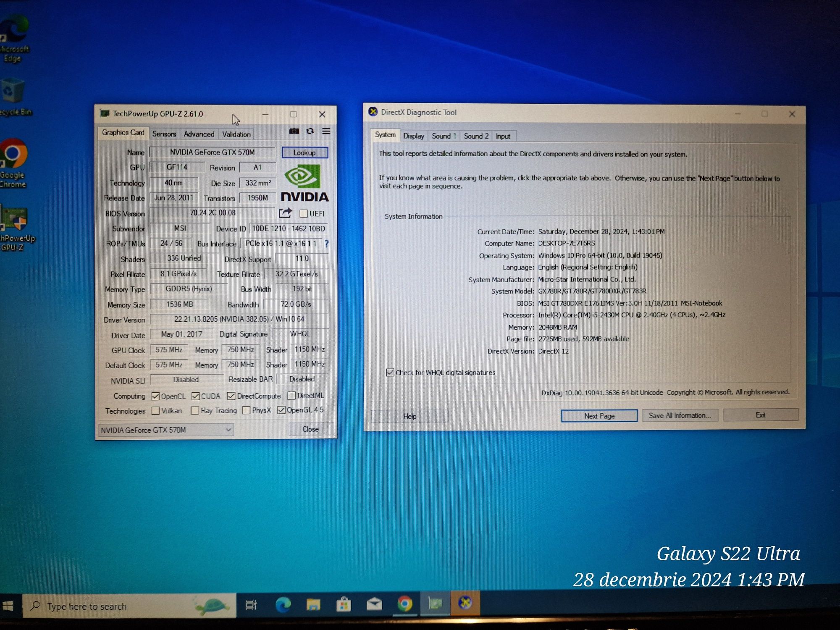Toggle the DirectML checkbox
840x630 pixels.
coord(291,396)
